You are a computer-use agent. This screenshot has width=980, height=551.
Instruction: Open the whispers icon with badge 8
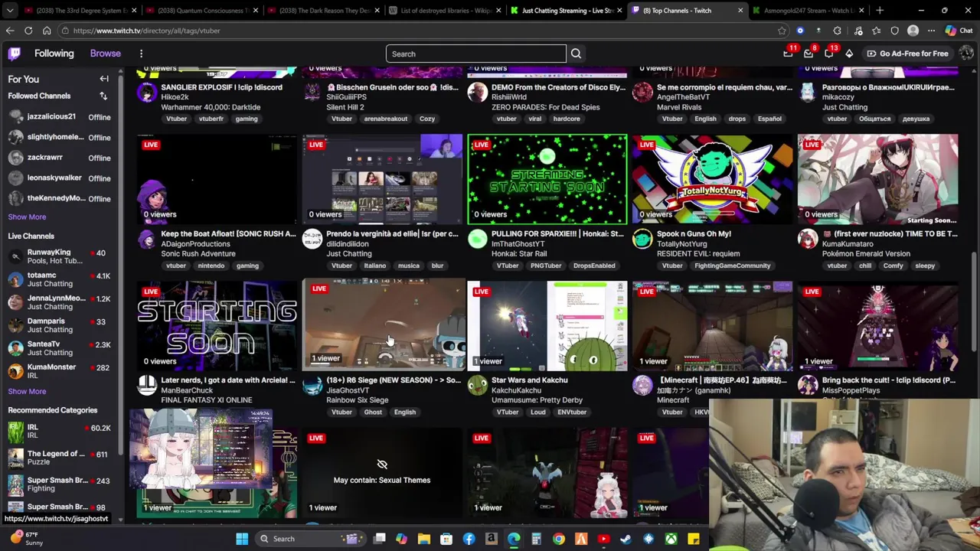(x=808, y=54)
